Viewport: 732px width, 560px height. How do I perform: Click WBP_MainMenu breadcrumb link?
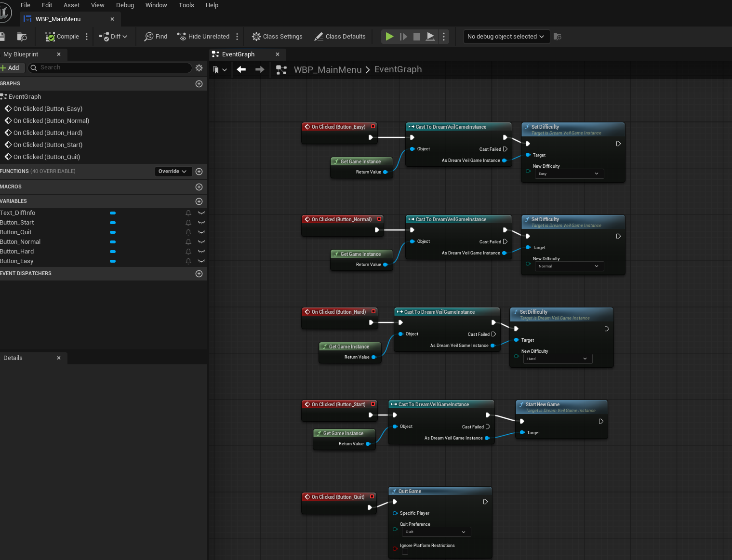pos(328,69)
